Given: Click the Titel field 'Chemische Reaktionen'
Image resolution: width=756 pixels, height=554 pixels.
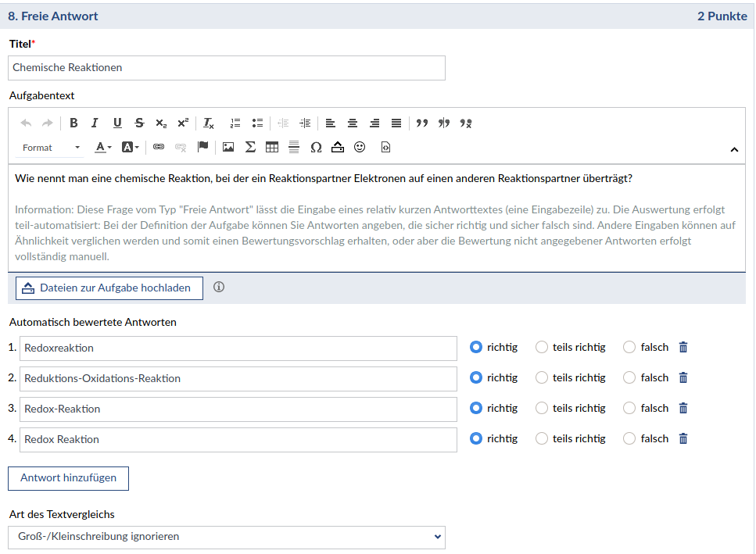Looking at the screenshot, I should [x=227, y=68].
